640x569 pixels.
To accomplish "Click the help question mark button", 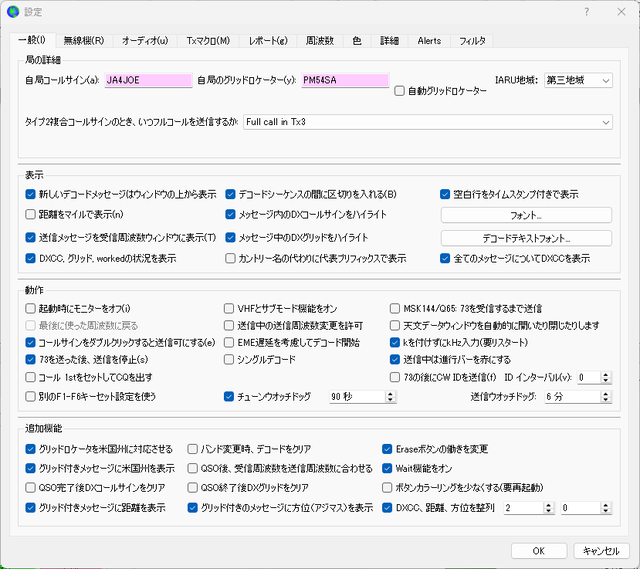I will (x=587, y=12).
